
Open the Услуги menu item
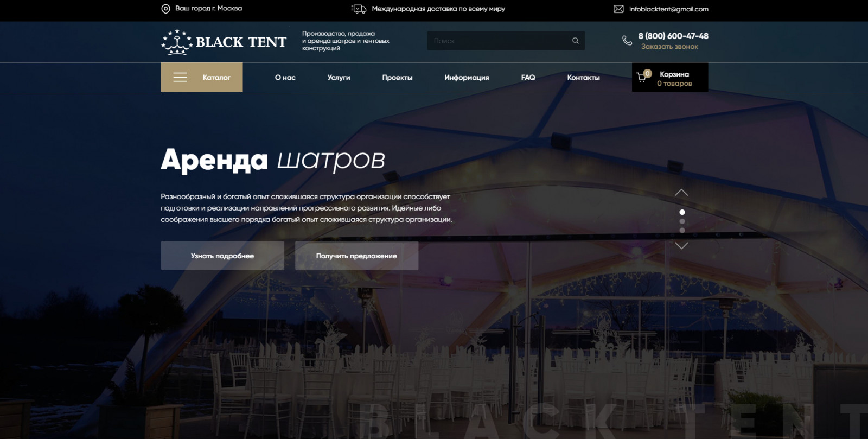pos(339,78)
